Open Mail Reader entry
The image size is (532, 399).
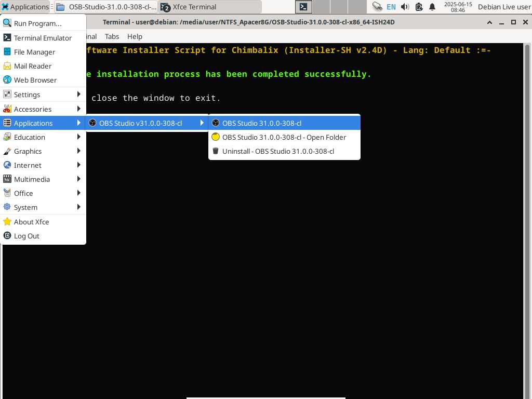43,66
